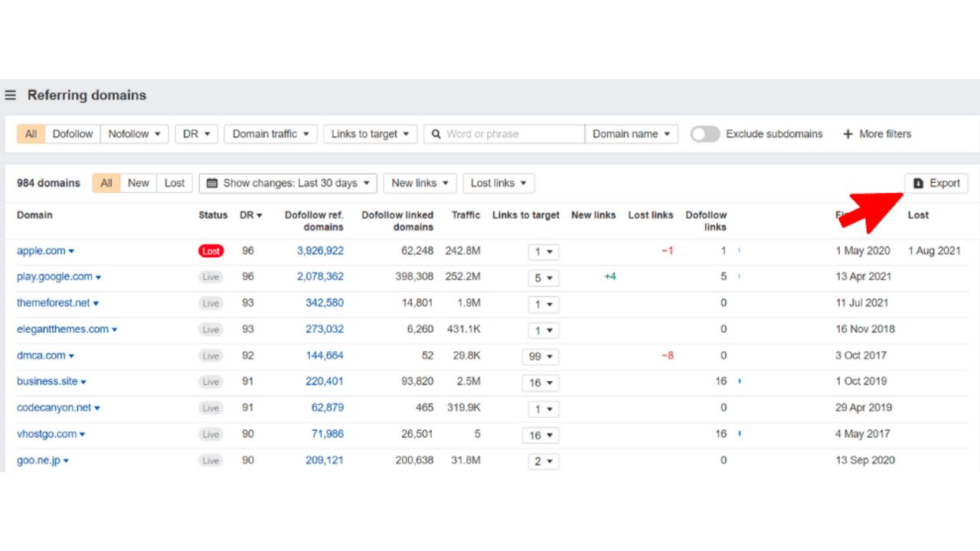Expand apple.com links to target dropdown
This screenshot has width=980, height=551.
544,252
